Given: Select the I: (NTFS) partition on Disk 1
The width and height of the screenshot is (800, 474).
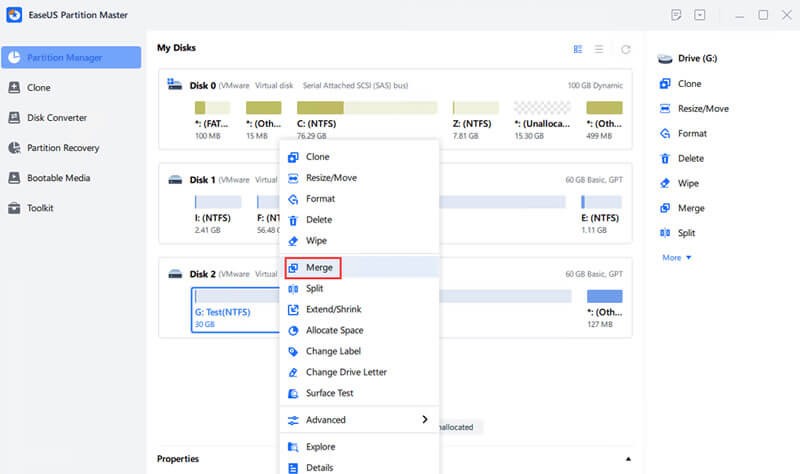Looking at the screenshot, I should (x=217, y=215).
